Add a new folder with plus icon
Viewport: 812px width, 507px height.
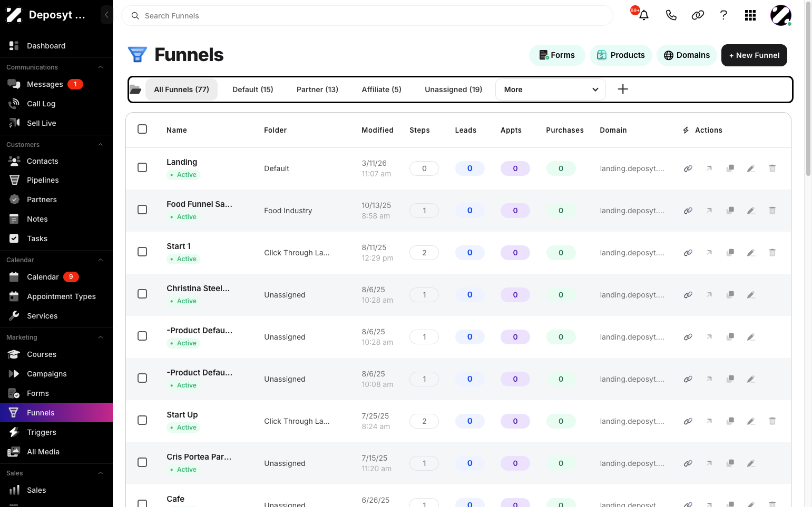click(623, 89)
